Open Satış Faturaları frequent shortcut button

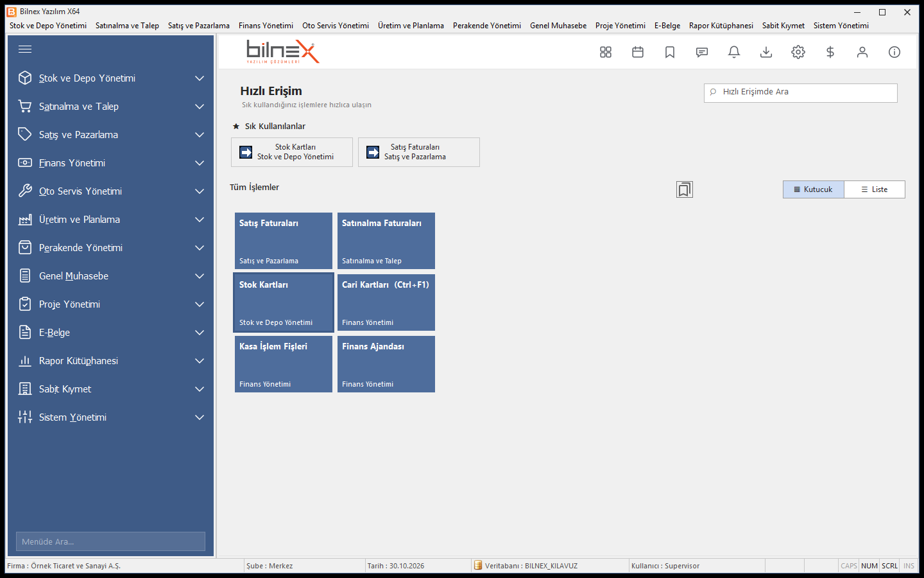[x=419, y=152]
